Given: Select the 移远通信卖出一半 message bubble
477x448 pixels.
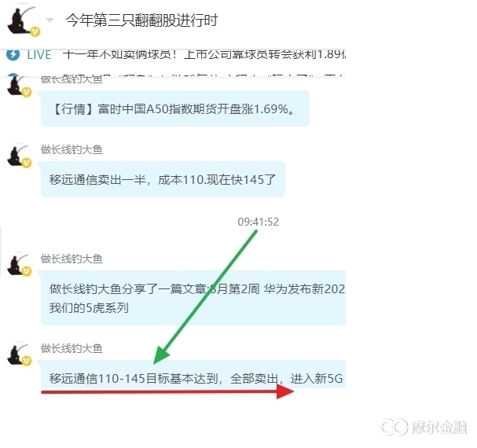Looking at the screenshot, I should tap(163, 179).
